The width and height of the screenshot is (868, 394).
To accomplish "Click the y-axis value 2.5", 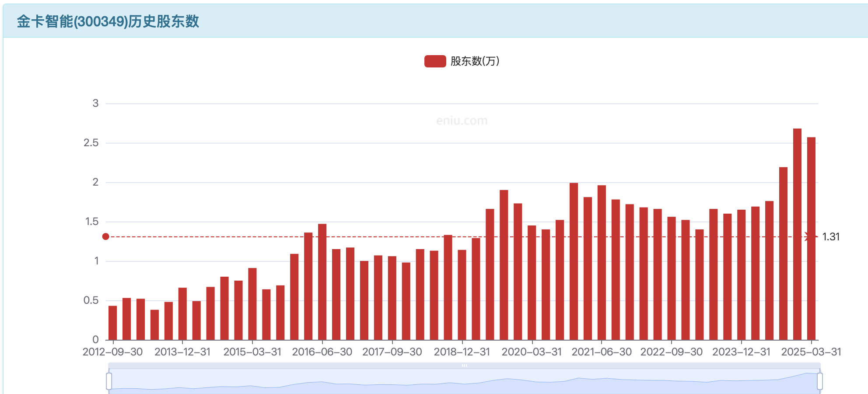I will point(91,143).
